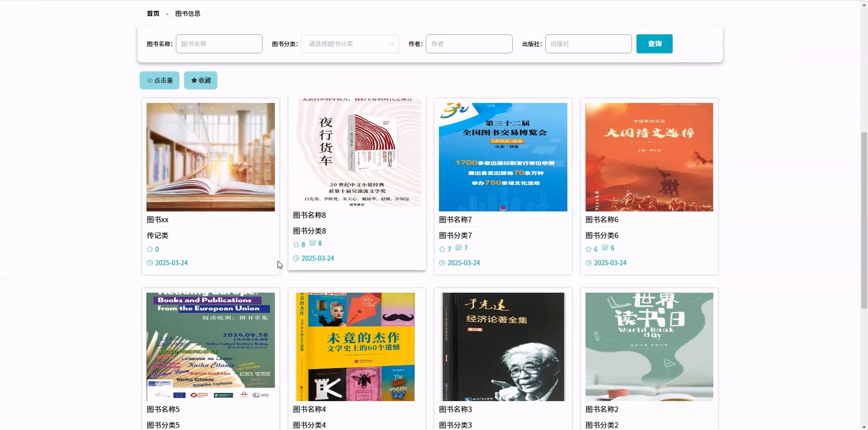868x430 pixels.
Task: Open the 图书名称3 title link
Action: point(455,409)
